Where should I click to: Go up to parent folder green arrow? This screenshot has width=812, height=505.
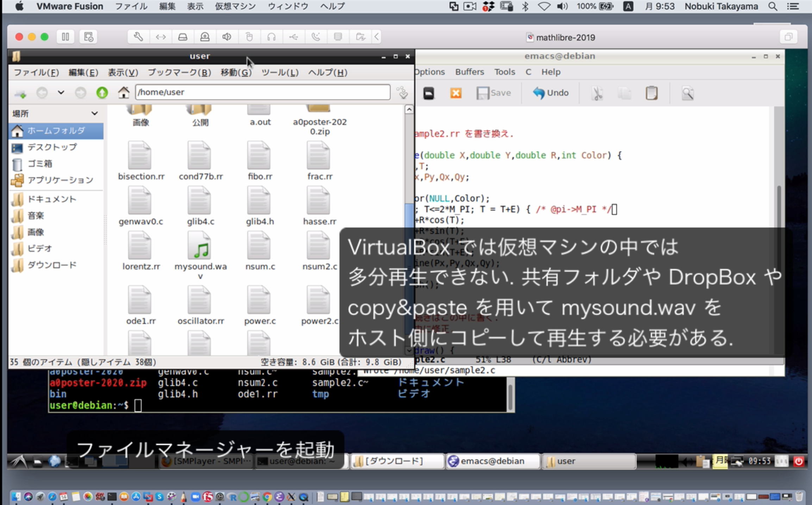[102, 93]
